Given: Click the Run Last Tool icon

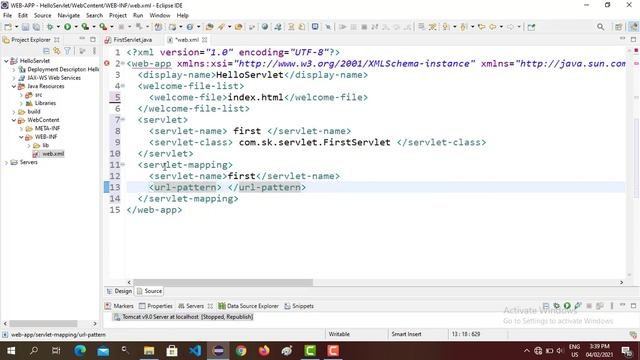Looking at the screenshot, I should point(103,27).
